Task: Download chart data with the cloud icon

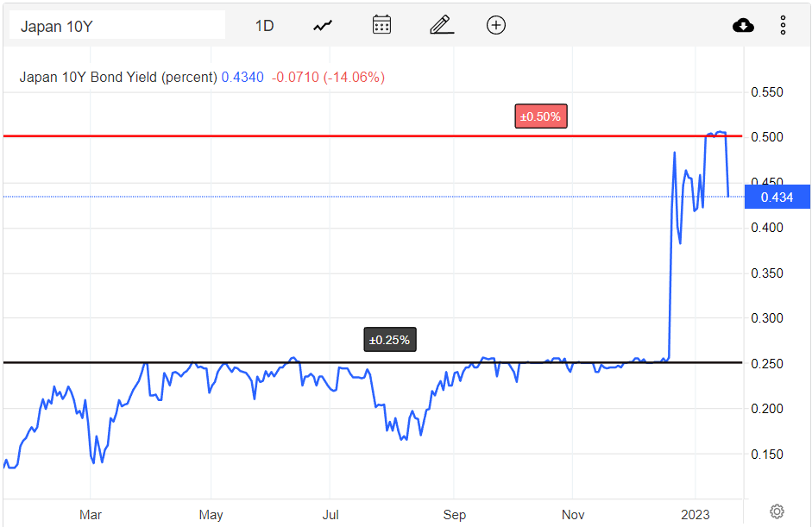Action: pyautogui.click(x=743, y=25)
